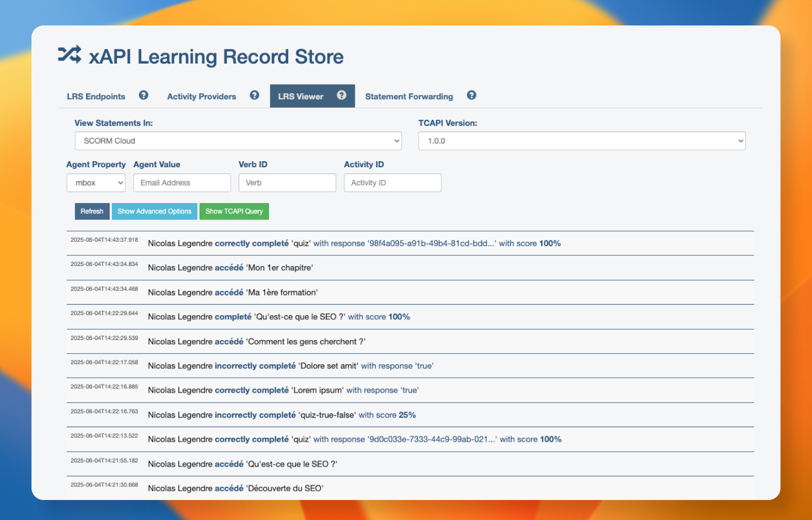Click the 'Découverte du SEO' statement entry
The height and width of the screenshot is (520, 812).
pos(284,488)
